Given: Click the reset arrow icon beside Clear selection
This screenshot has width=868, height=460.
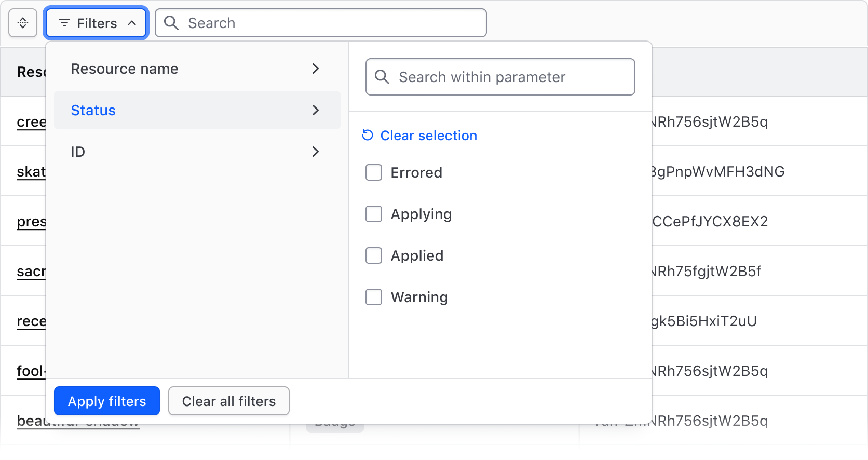Looking at the screenshot, I should click(368, 136).
